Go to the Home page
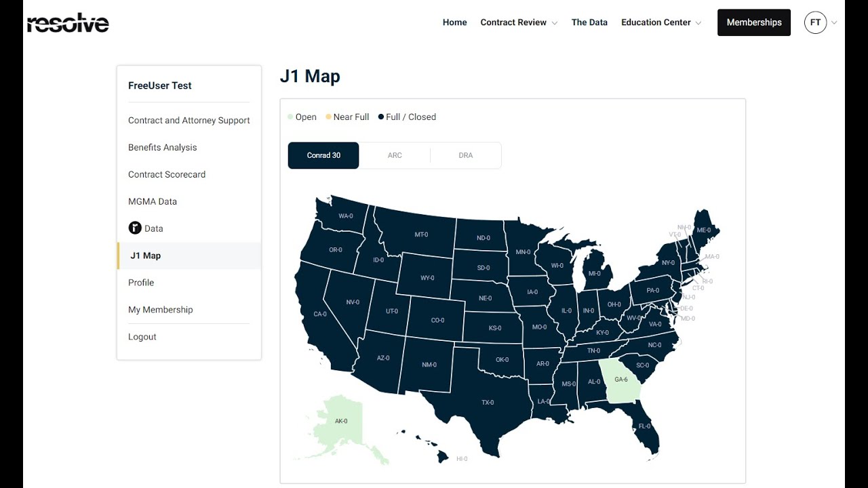Screen dimensions: 868x488 (x=454, y=22)
